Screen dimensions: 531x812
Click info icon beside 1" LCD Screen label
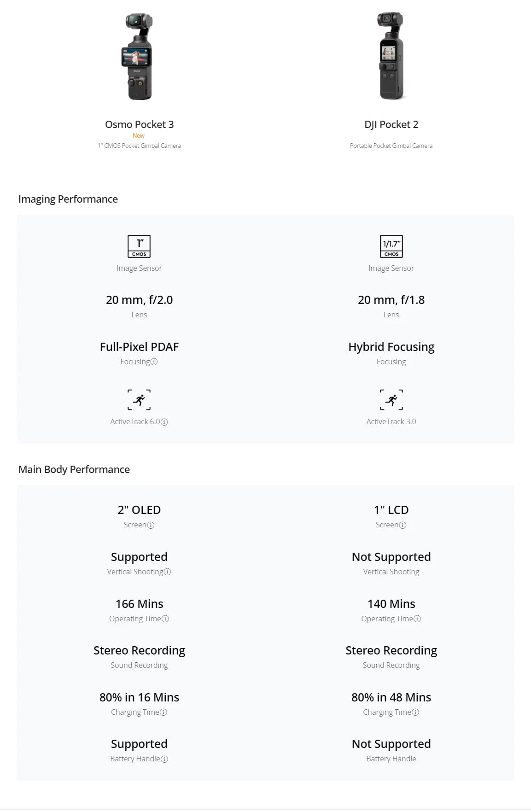403,525
